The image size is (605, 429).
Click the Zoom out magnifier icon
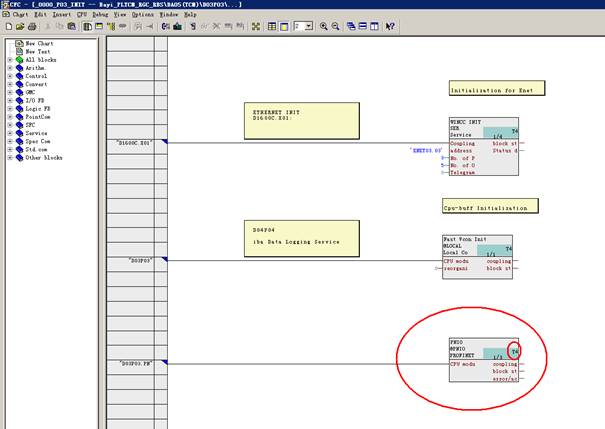(335, 26)
